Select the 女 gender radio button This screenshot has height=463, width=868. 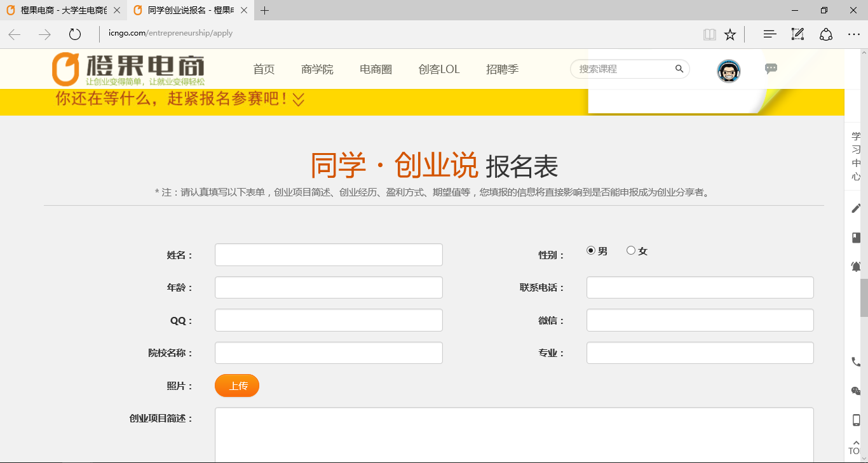click(x=631, y=251)
